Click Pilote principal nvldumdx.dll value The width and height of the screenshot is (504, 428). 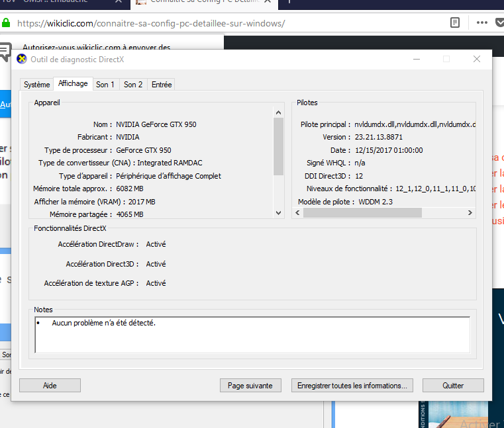415,124
